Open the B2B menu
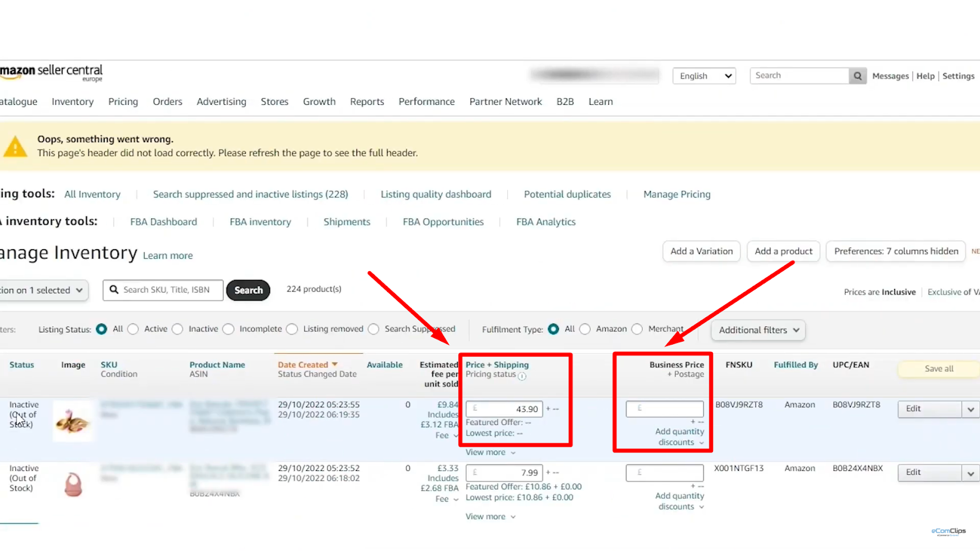This screenshot has height=551, width=980. [565, 102]
